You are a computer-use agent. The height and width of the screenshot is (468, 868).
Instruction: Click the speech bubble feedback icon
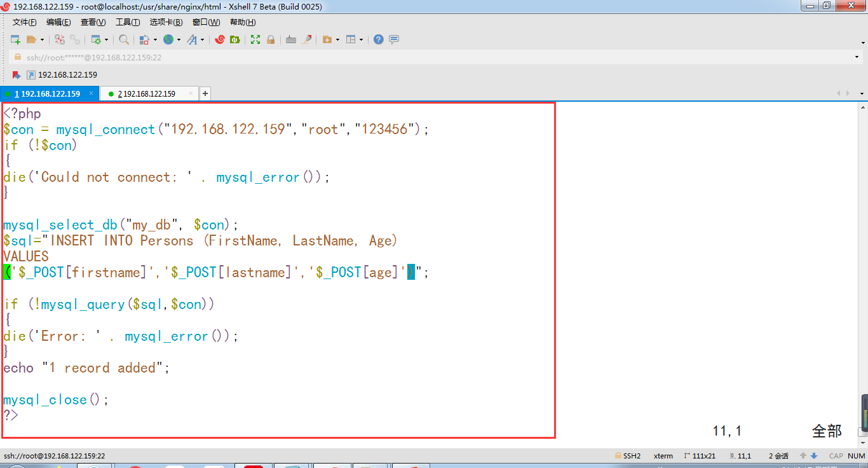(394, 39)
